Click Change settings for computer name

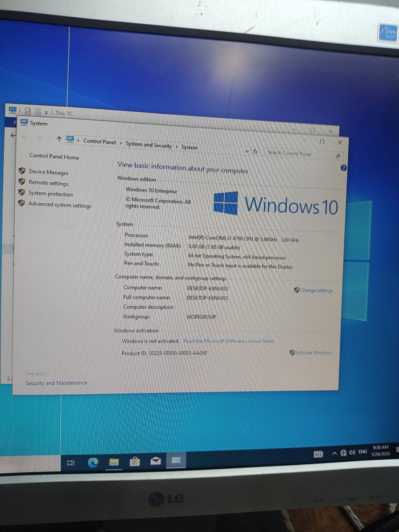point(316,291)
